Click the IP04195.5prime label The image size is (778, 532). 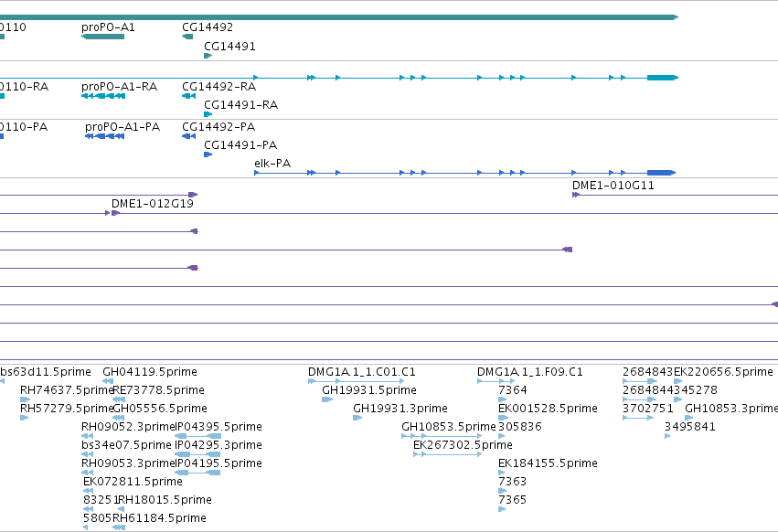[x=218, y=463]
